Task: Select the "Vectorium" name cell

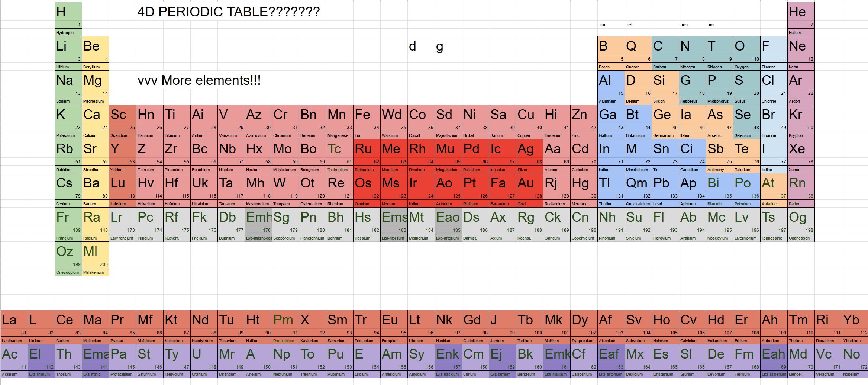Action: (x=828, y=374)
